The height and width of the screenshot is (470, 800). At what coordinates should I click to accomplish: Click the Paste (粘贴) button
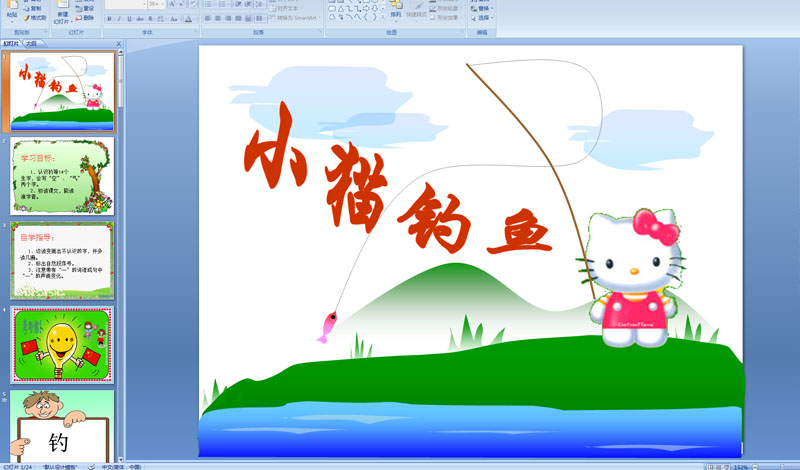12,11
